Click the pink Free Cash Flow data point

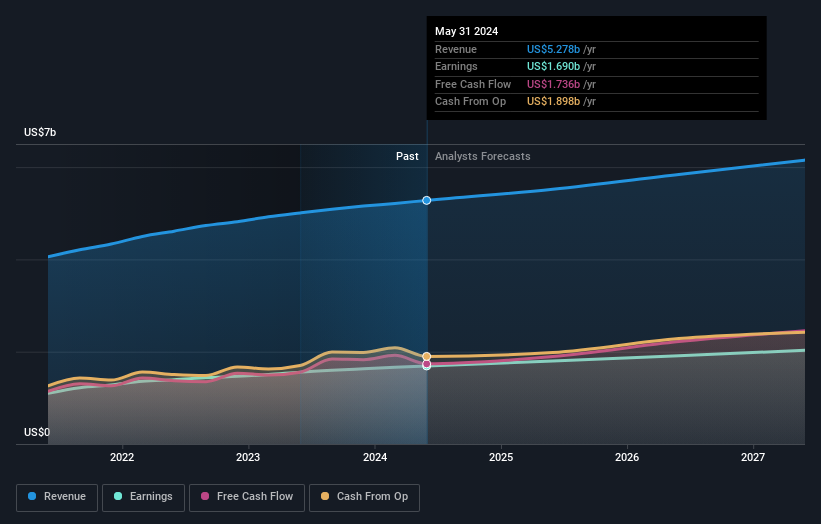pyautogui.click(x=427, y=364)
